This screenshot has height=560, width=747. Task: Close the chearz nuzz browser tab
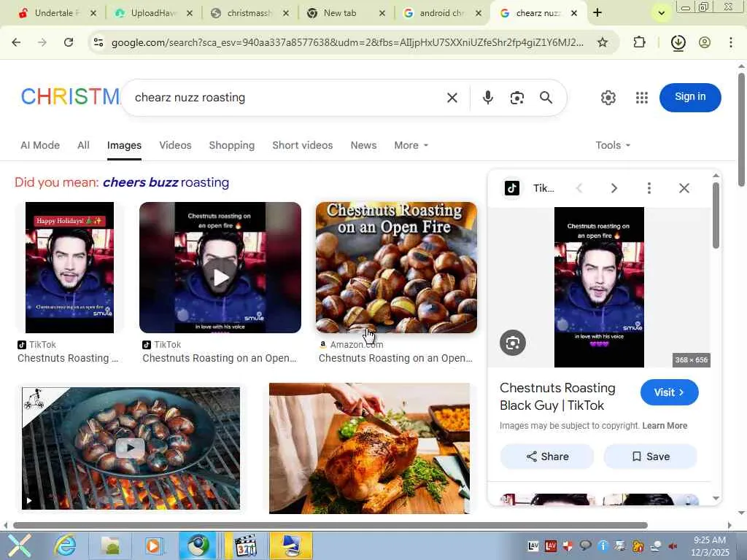click(x=574, y=13)
